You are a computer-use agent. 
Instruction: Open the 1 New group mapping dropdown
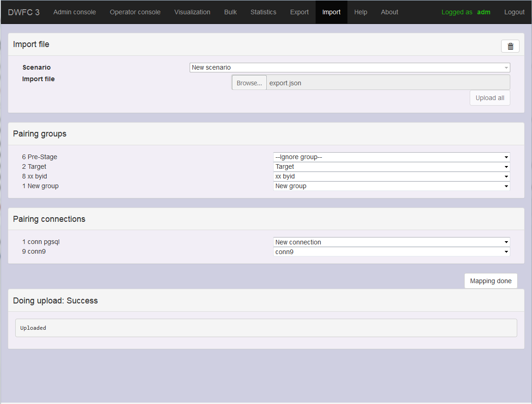coord(391,186)
